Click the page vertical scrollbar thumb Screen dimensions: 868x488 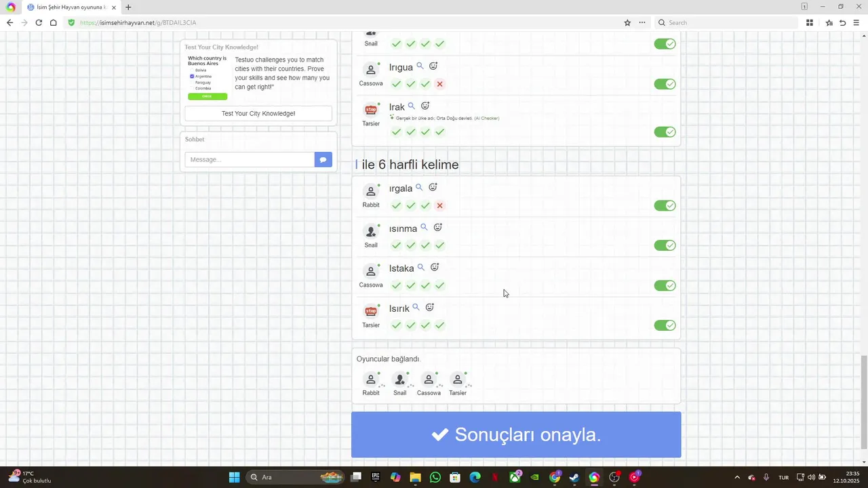click(864, 401)
